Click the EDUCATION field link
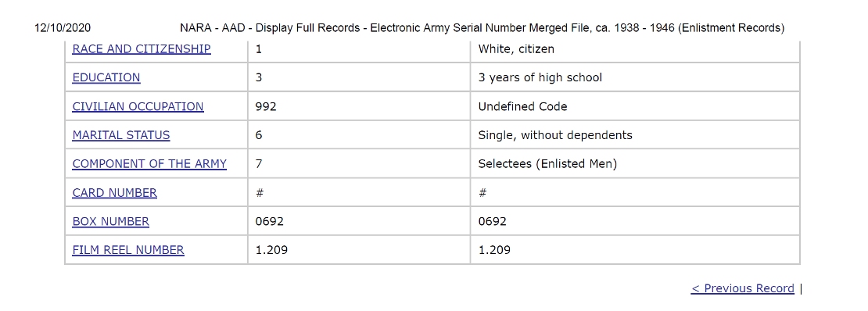The height and width of the screenshot is (311, 868). pyautogui.click(x=106, y=77)
